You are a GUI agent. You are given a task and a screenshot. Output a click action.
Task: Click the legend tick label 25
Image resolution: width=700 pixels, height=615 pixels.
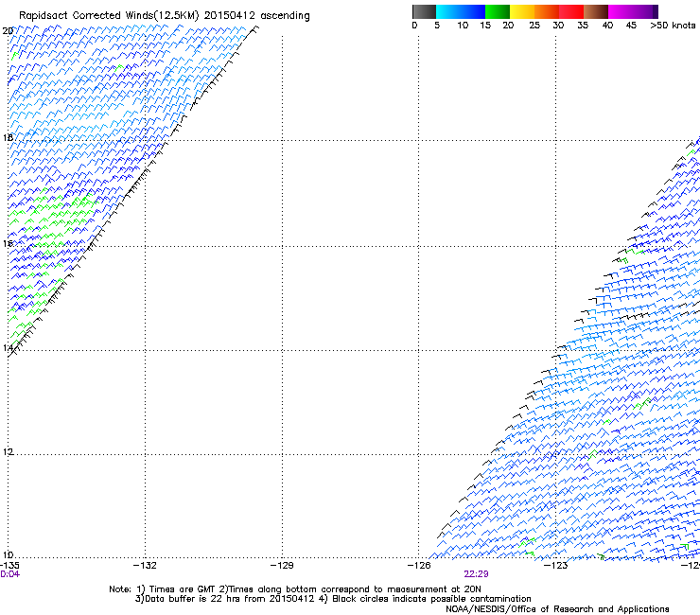pos(534,26)
